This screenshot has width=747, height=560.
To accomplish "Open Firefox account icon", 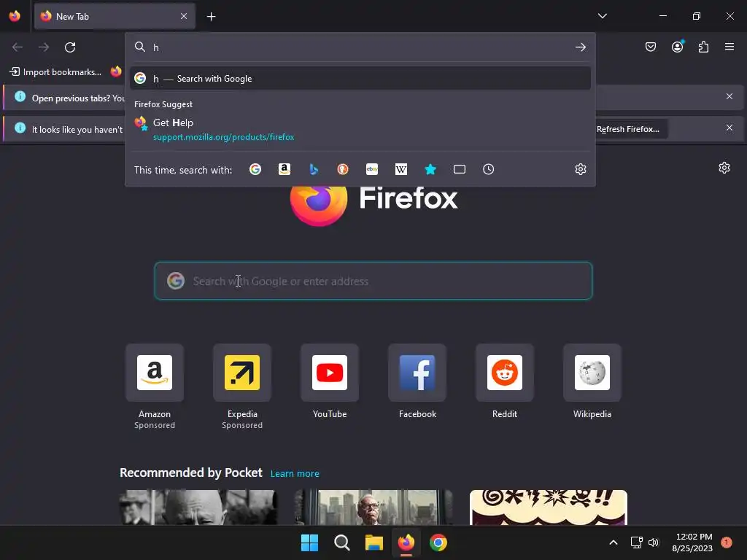I will pos(678,47).
